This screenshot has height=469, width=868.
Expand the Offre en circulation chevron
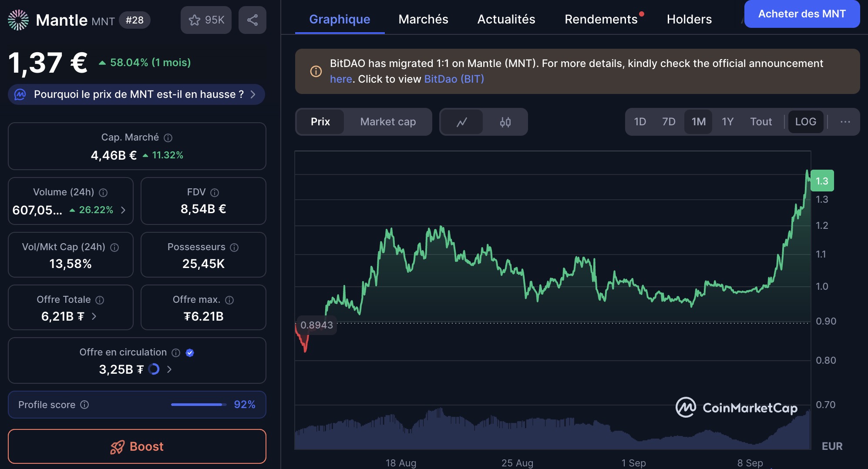pyautogui.click(x=169, y=369)
